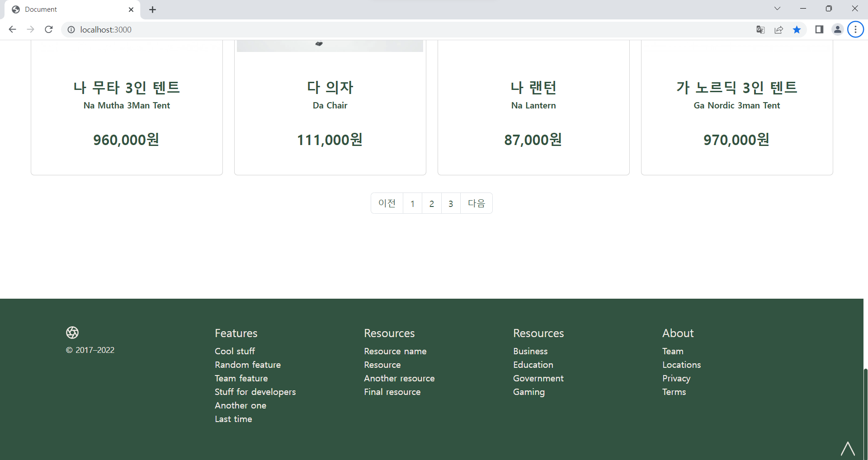Open Stuff for developers link
This screenshot has width=868, height=460.
click(x=255, y=392)
